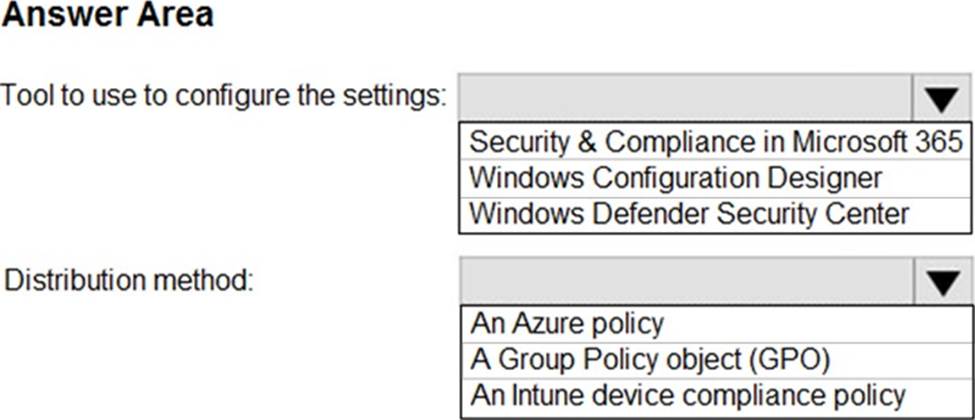Image resolution: width=975 pixels, height=420 pixels.
Task: Select An Azure policy option
Action: point(567,323)
